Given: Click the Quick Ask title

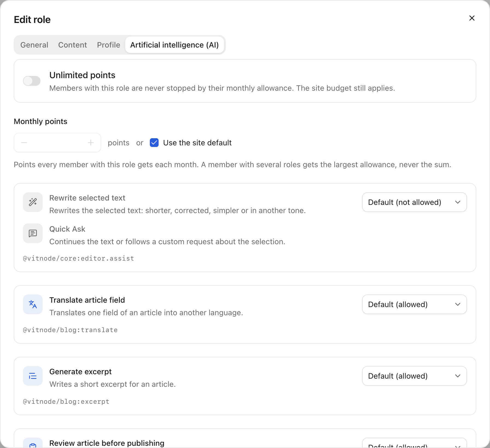Looking at the screenshot, I should [67, 229].
